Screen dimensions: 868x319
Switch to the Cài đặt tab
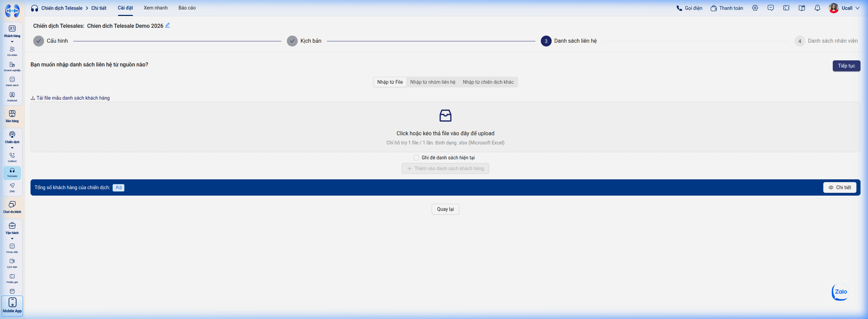click(x=125, y=8)
